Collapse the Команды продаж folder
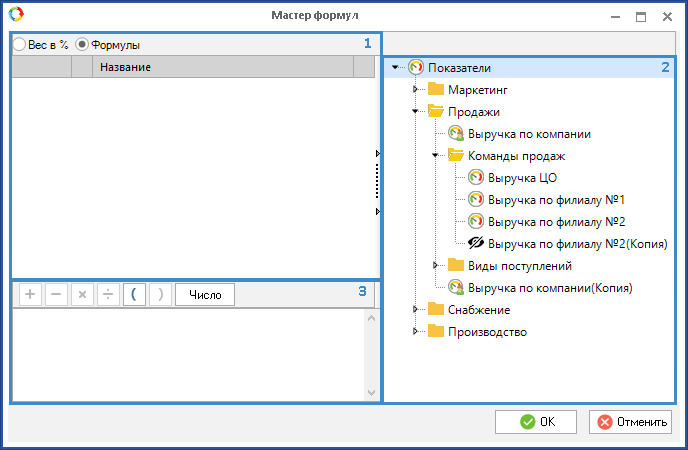The image size is (688, 450). [436, 156]
